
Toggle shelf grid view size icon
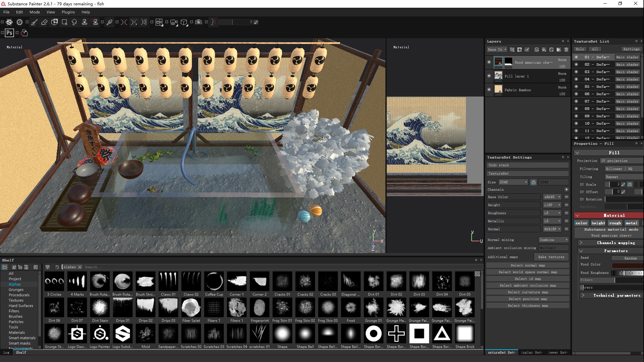coord(477,274)
